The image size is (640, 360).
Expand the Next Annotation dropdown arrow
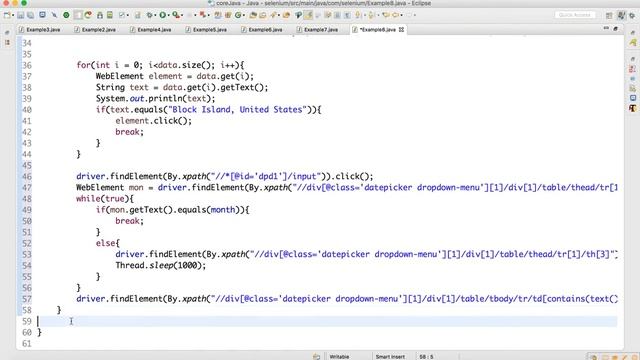tap(364, 15)
